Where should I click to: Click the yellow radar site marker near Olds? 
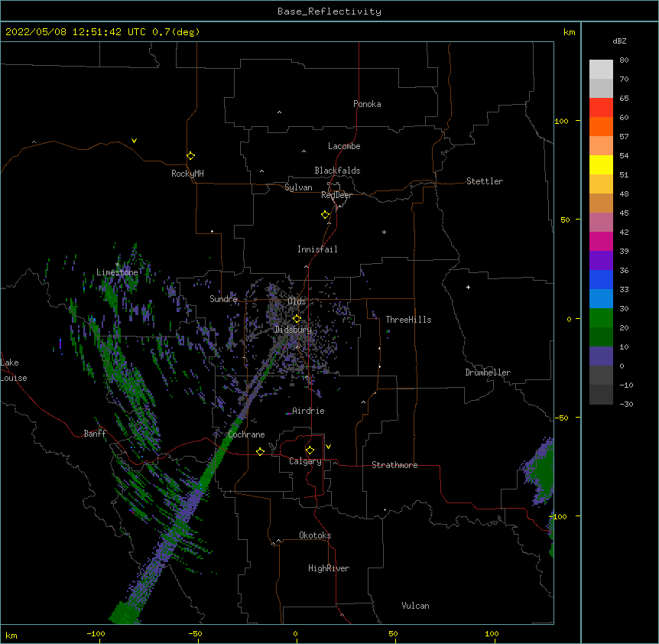[x=297, y=318]
